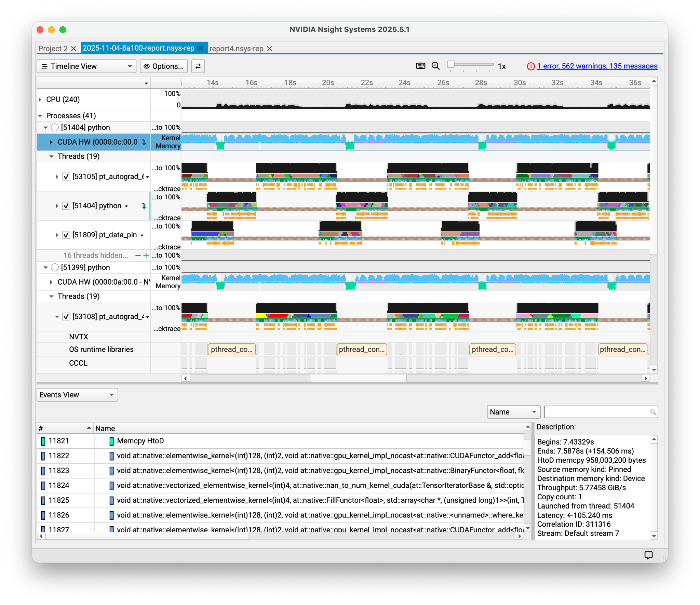Select event row 11824 nan_to_num kernel
700x605 pixels.
coord(280,485)
